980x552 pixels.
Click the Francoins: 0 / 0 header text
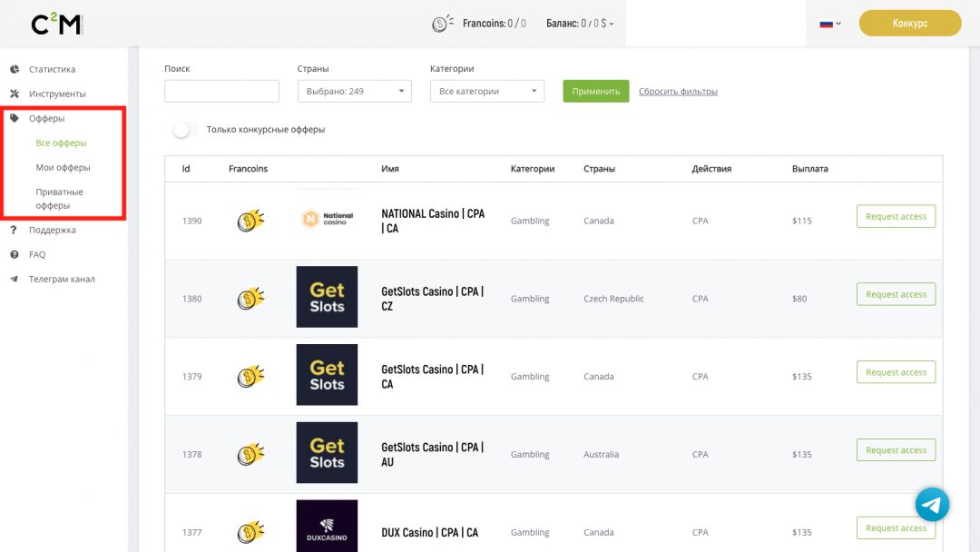click(495, 24)
